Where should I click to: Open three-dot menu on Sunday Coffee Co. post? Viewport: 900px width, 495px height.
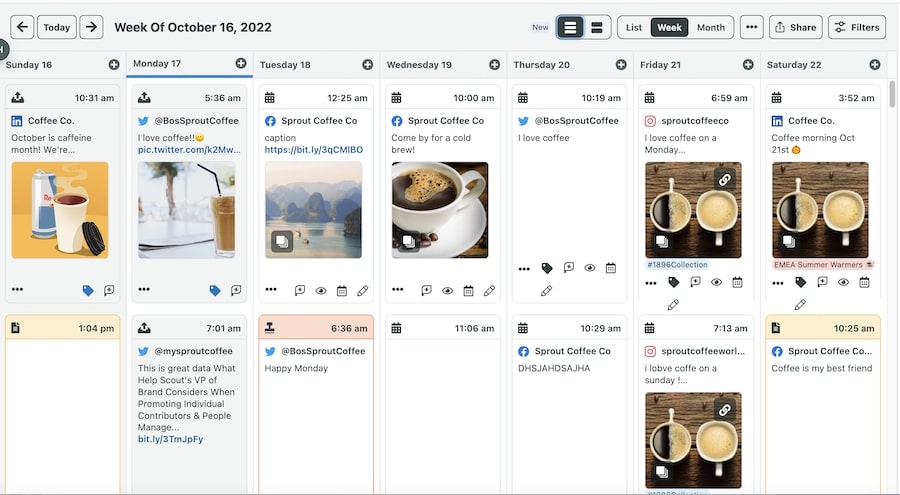(17, 289)
